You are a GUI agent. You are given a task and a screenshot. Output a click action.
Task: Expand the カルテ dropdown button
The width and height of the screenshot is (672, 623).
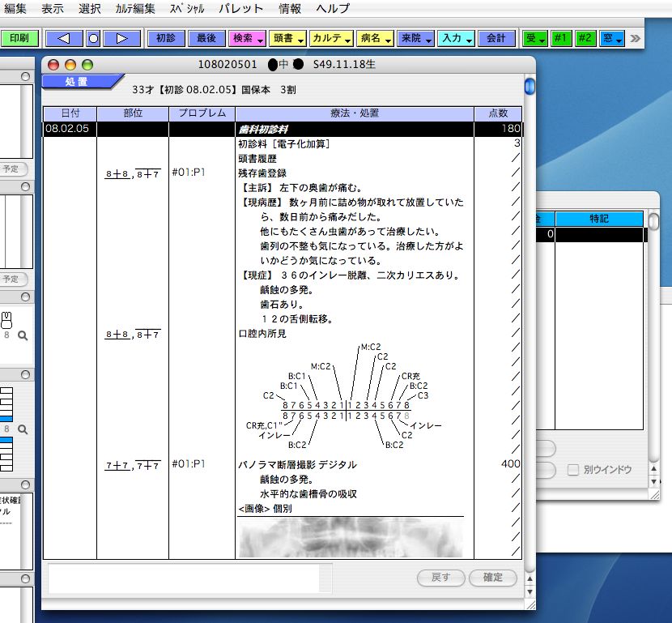coord(331,38)
